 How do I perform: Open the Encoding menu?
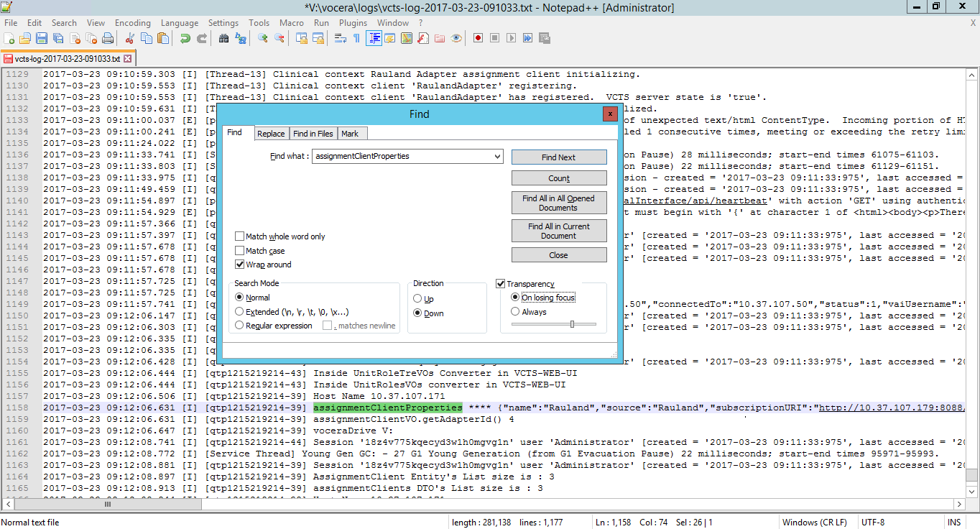pos(132,23)
